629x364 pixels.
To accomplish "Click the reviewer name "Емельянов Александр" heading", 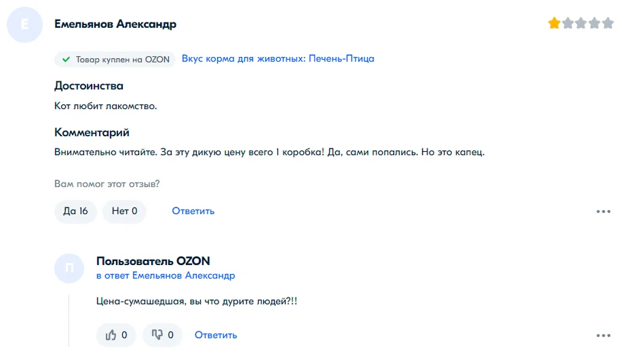I will [115, 24].
